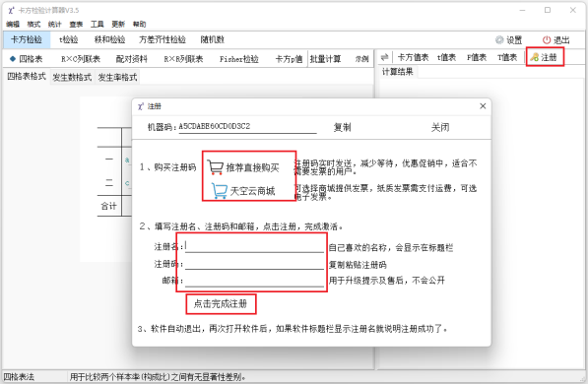Open the 格式 menu

tap(33, 25)
